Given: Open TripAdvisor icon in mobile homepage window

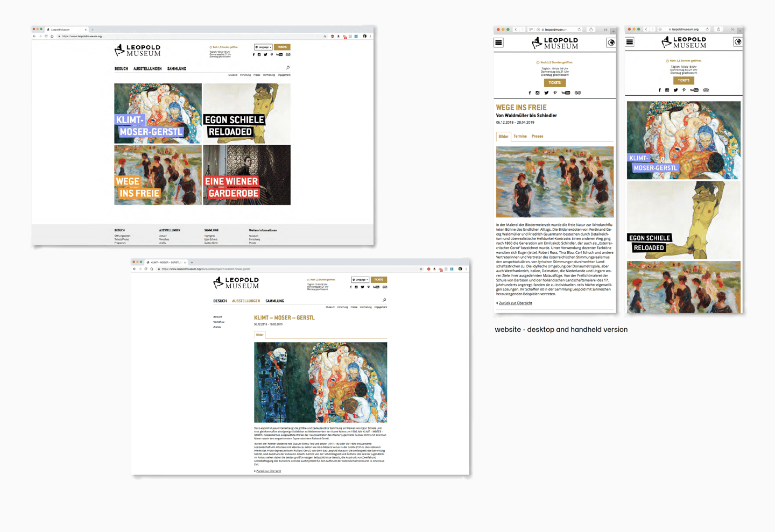Looking at the screenshot, I should tap(706, 90).
